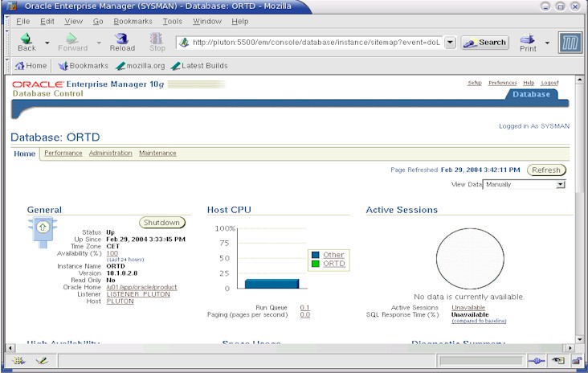Click the Logout link

coord(549,83)
